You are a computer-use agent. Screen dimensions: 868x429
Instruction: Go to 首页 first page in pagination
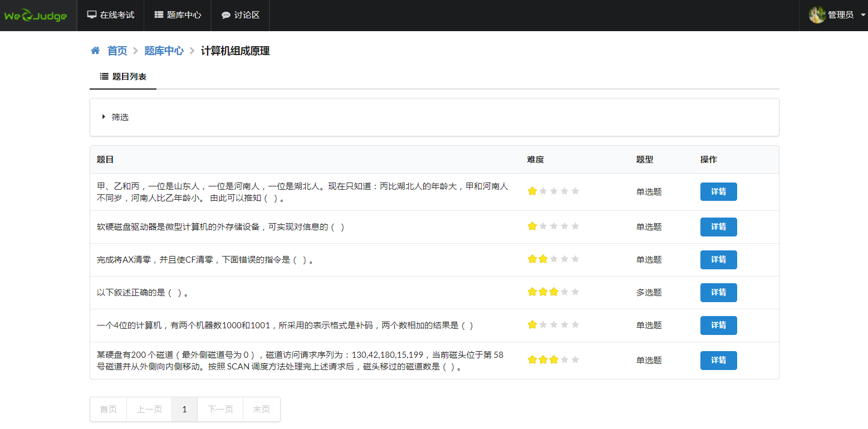pyautogui.click(x=109, y=410)
